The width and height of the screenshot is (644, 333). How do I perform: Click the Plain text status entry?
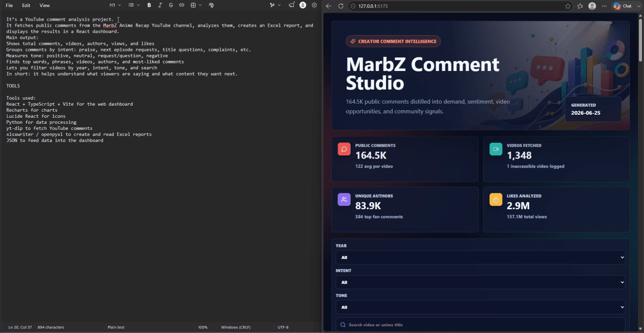[116, 327]
